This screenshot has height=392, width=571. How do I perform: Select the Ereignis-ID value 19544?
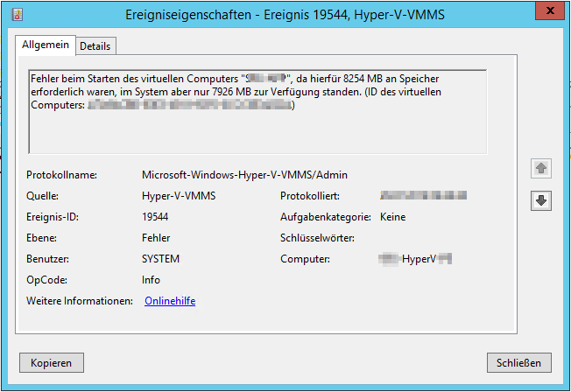(x=156, y=217)
